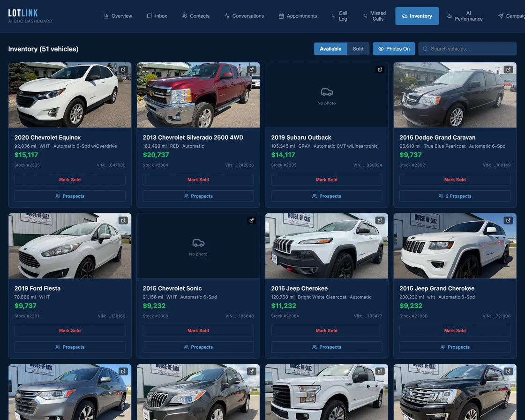This screenshot has height=420, width=525.
Task: Open the Overview tab
Action: [118, 16]
